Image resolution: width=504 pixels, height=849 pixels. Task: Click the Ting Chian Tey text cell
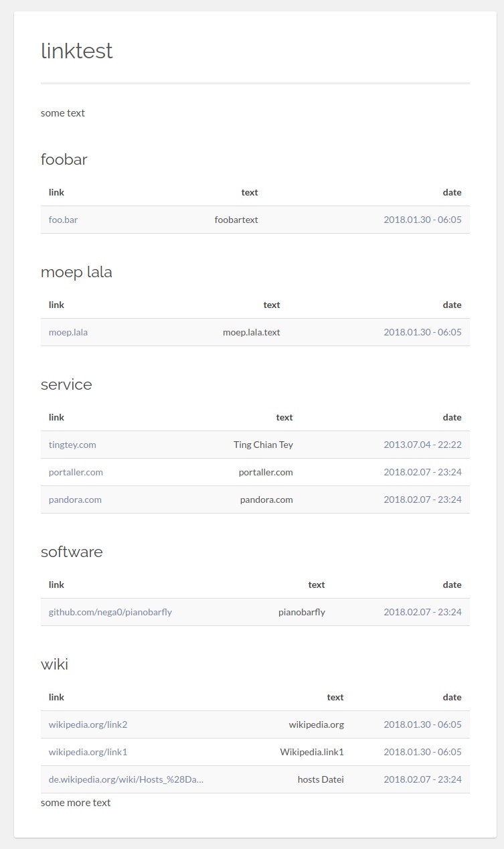pos(263,445)
